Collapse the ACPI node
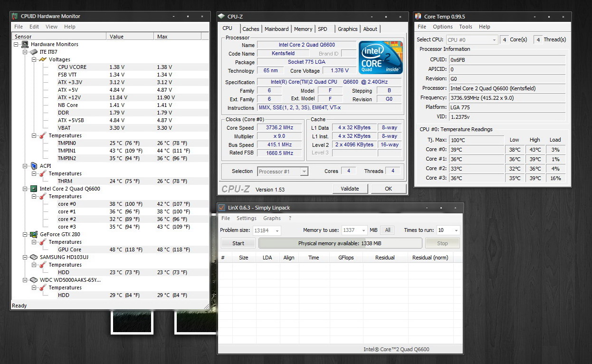The width and height of the screenshot is (592, 364). (25, 166)
